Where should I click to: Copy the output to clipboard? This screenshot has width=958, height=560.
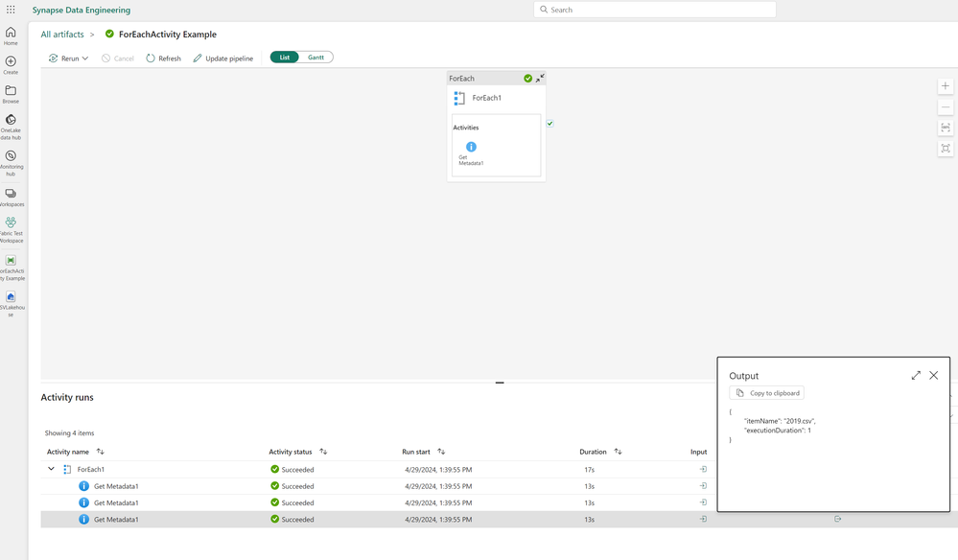click(767, 393)
